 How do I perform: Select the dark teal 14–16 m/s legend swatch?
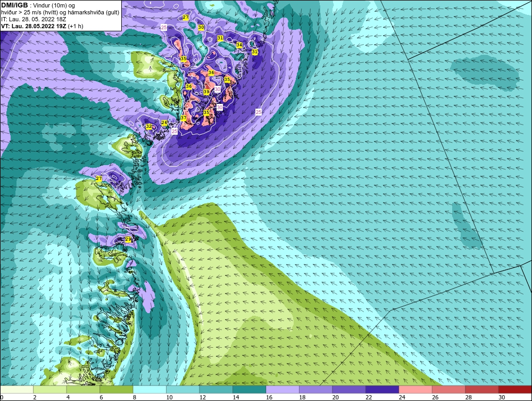[250, 389]
